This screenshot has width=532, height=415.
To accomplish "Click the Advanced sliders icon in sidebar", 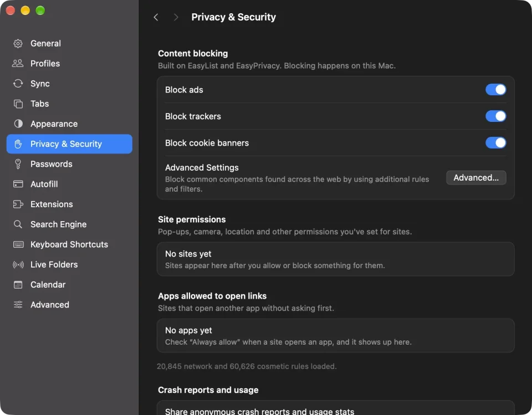I will coord(18,304).
